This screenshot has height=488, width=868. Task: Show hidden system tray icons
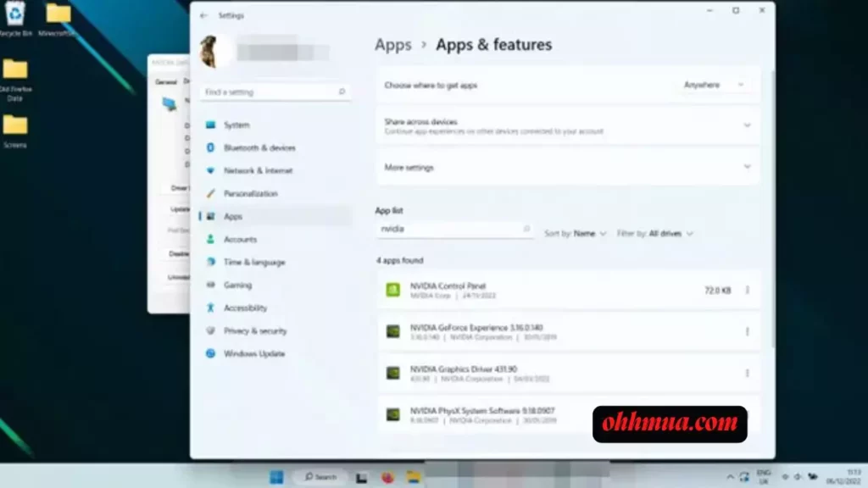[730, 477]
